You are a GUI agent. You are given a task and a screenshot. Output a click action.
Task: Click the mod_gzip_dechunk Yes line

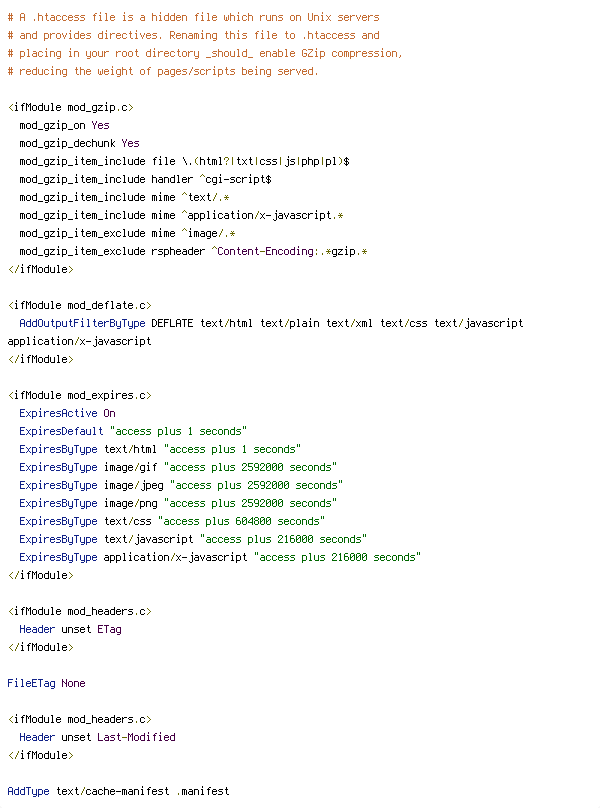79,143
